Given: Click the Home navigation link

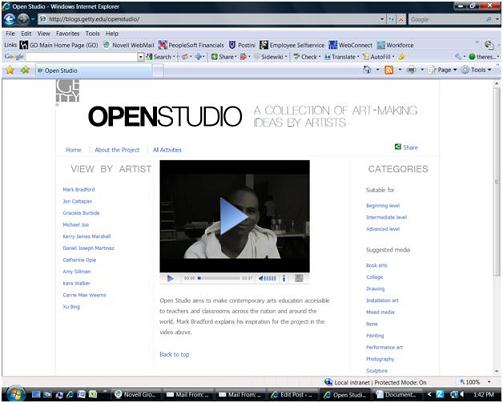Looking at the screenshot, I should [x=73, y=150].
